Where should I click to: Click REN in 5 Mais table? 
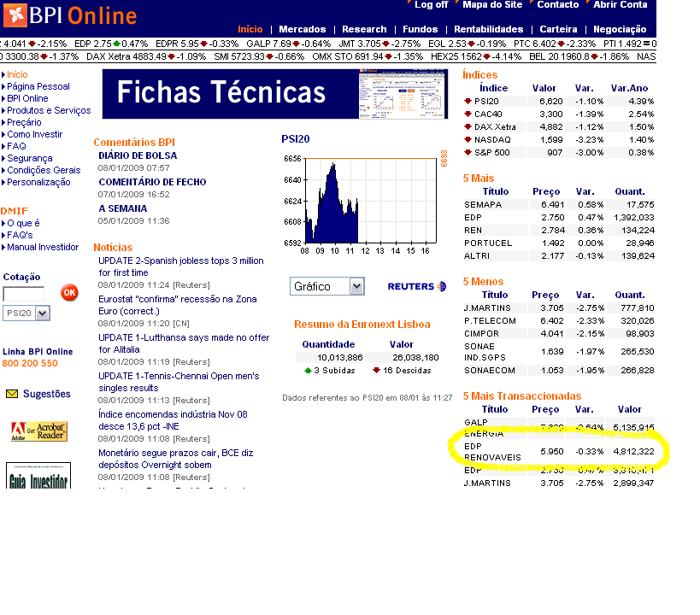pyautogui.click(x=474, y=231)
